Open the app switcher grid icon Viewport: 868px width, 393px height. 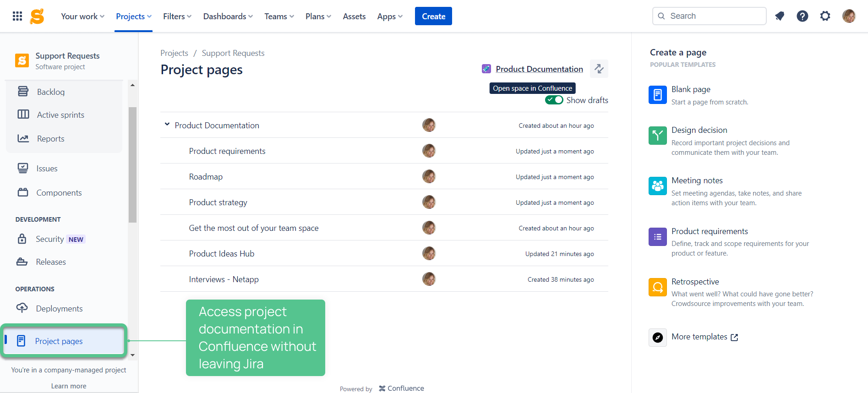(17, 16)
